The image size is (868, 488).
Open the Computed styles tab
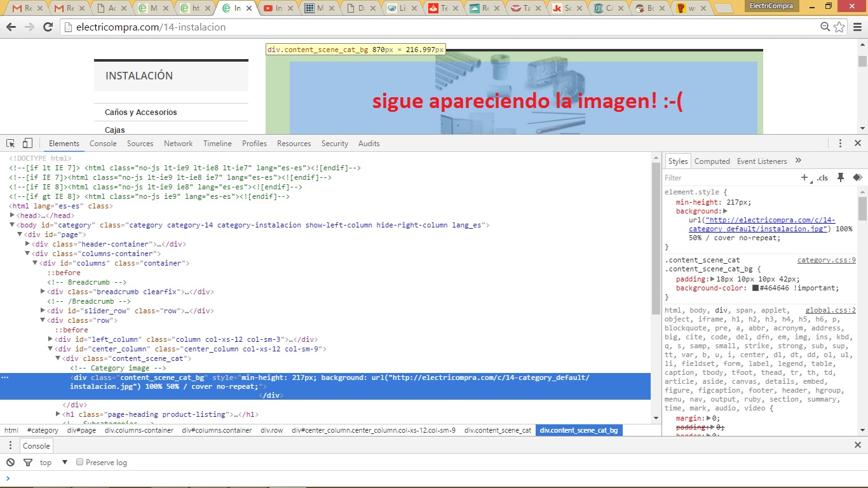tap(712, 161)
